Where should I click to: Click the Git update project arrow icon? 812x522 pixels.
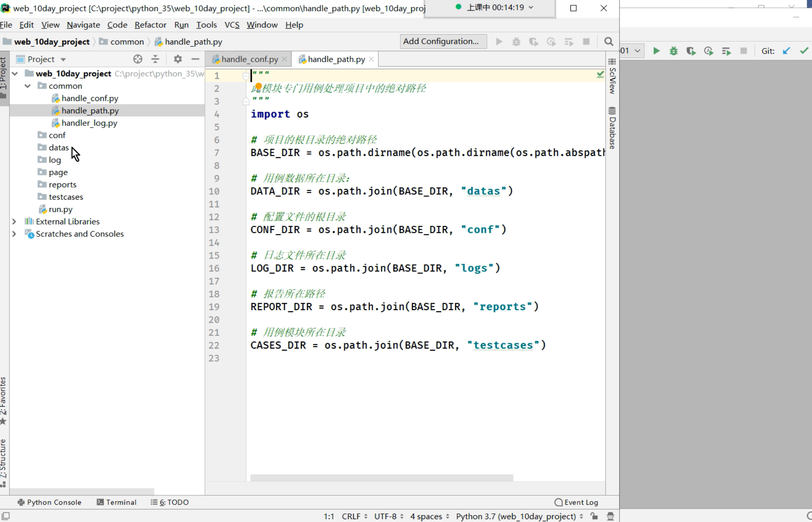point(786,51)
